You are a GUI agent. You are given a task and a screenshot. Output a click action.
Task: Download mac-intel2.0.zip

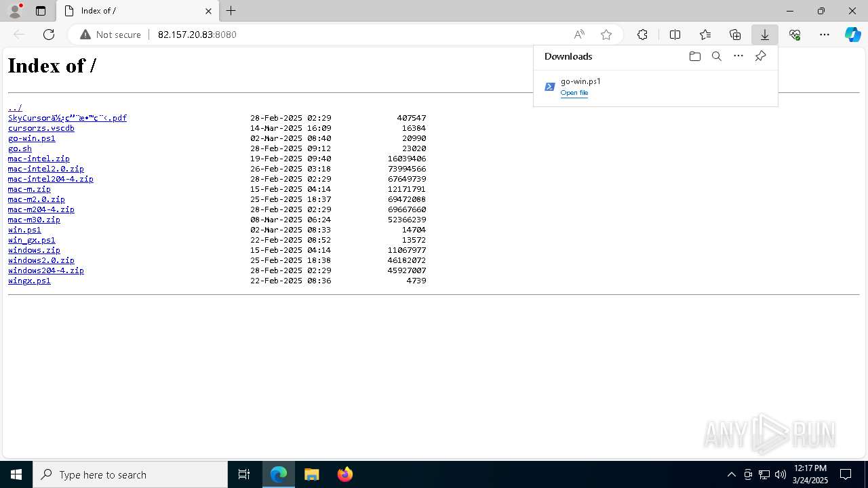[46, 169]
